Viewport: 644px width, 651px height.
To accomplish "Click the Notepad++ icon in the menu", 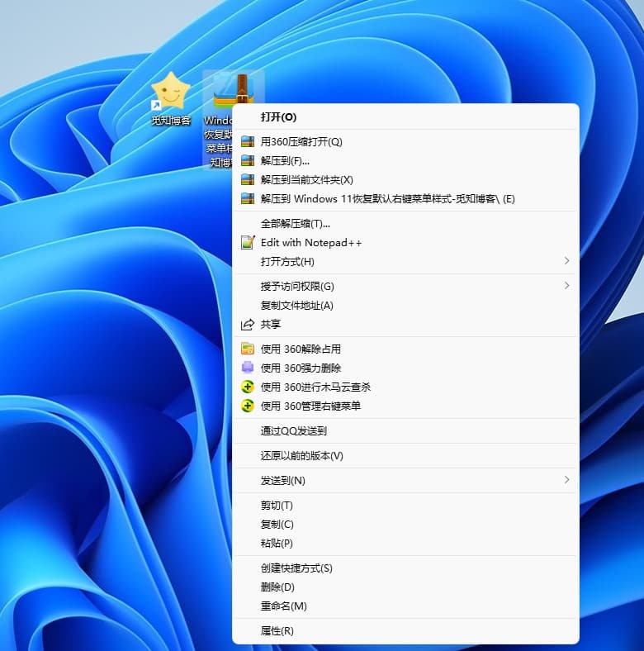I will [247, 243].
